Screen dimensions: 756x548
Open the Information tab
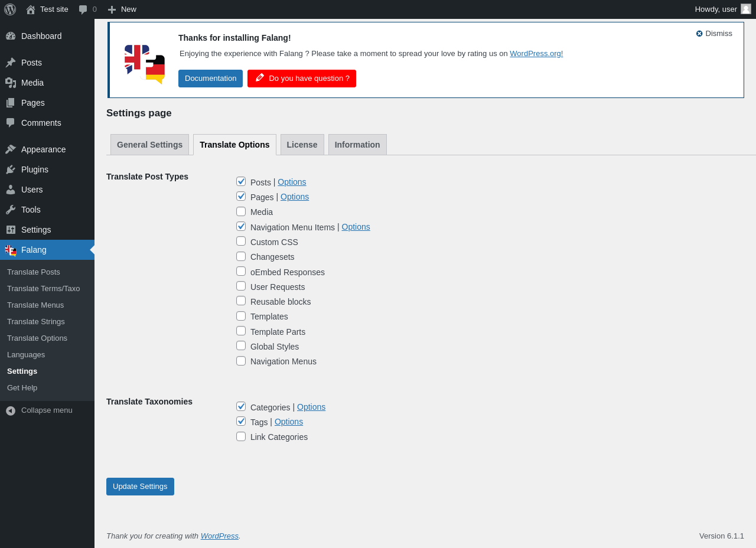(357, 145)
